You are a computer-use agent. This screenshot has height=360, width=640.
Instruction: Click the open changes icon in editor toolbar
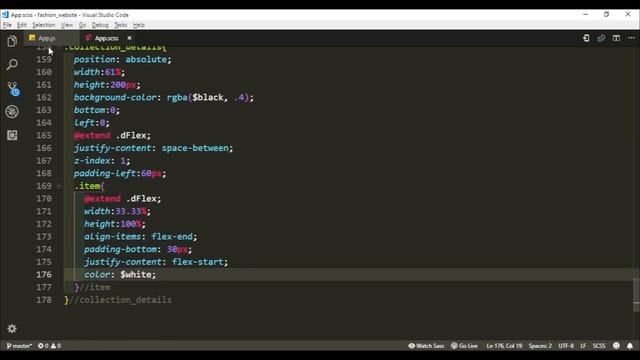pyautogui.click(x=586, y=38)
